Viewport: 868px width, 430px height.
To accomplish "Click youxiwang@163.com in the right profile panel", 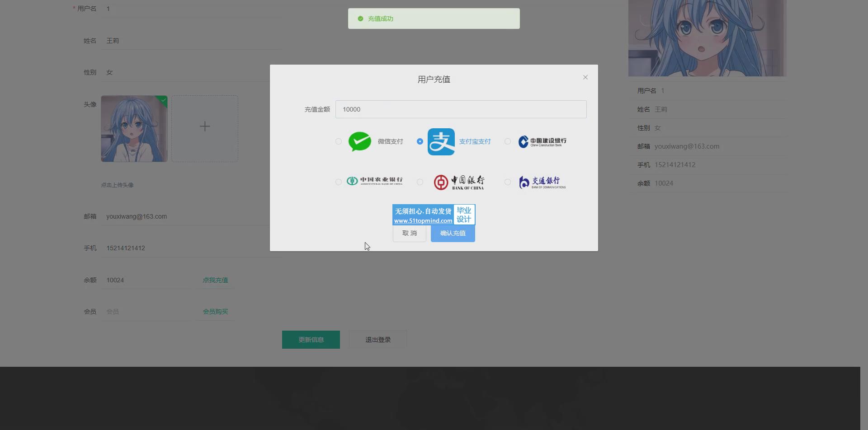I will point(687,146).
